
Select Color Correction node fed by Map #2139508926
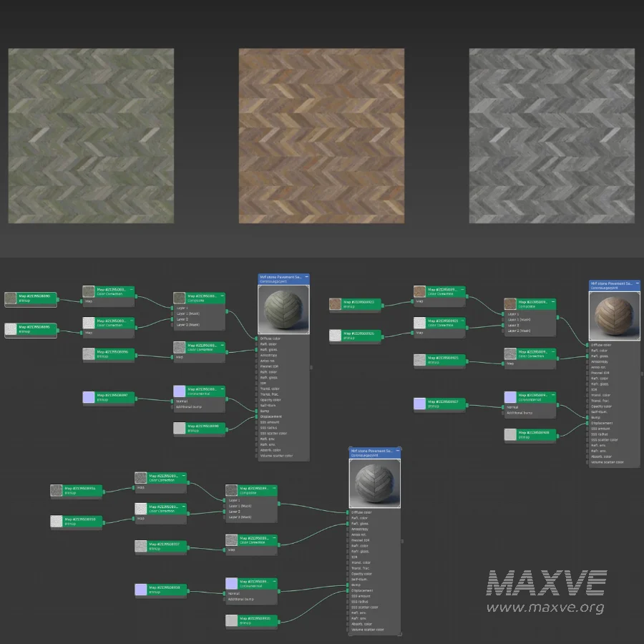click(x=439, y=327)
